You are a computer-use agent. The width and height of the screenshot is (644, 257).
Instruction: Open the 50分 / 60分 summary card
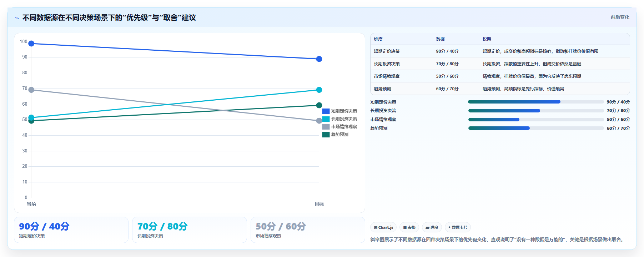[x=308, y=230]
